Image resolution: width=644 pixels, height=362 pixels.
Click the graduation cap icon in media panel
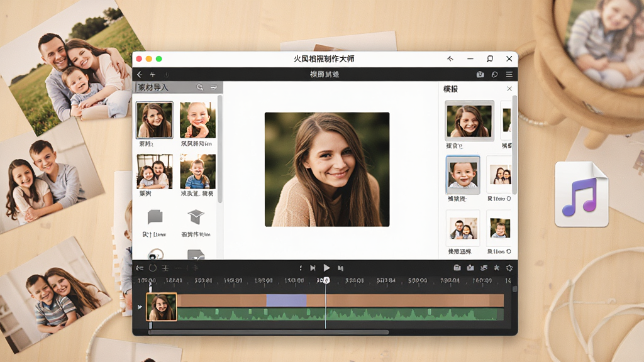click(196, 216)
